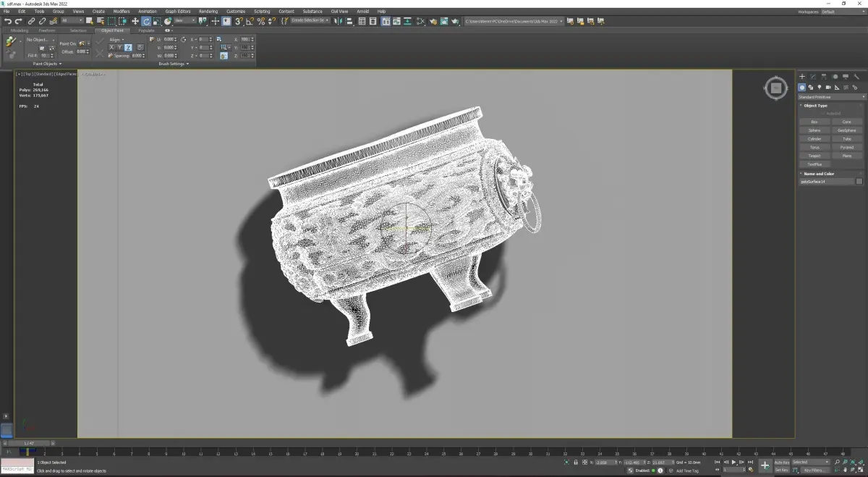Toggle 3D Snaps icon
This screenshot has height=477, width=868.
tap(239, 21)
